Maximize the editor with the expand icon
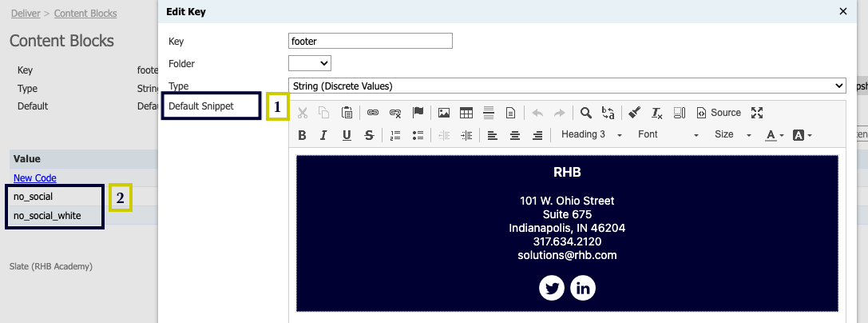868x323 pixels. (757, 113)
